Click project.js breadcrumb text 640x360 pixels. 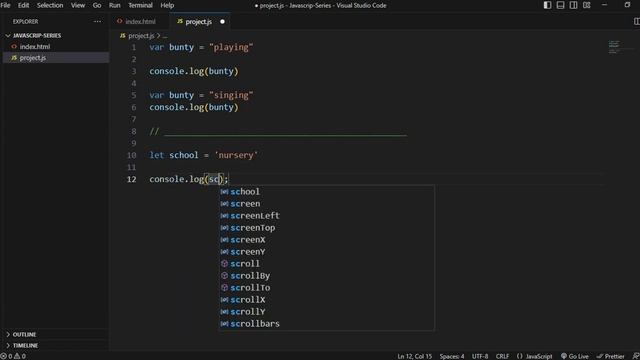pos(141,36)
